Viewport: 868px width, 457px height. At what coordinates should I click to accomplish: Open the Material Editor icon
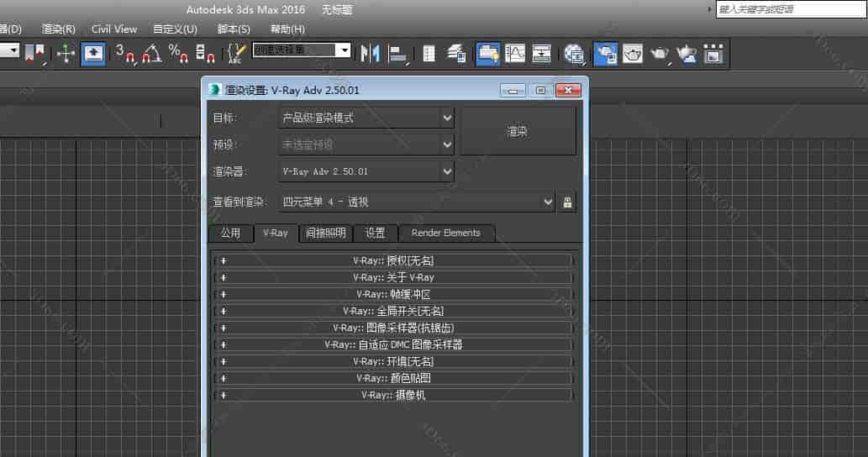[x=575, y=53]
